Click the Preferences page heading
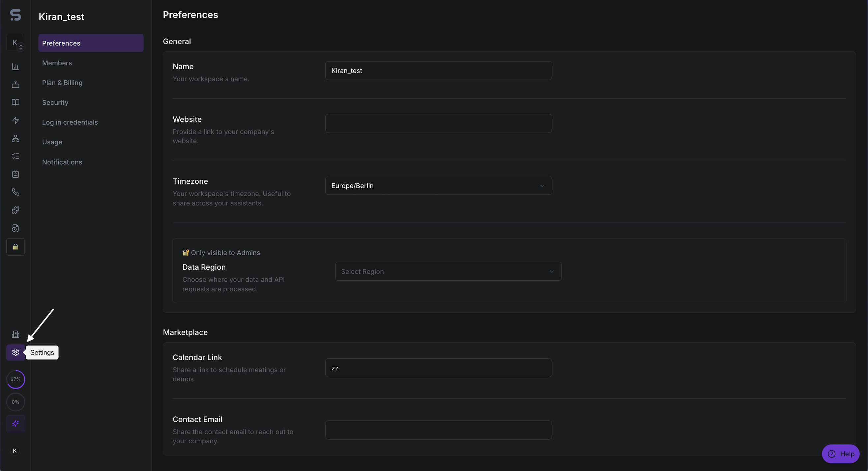Screen dimensions: 868x471 pyautogui.click(x=190, y=15)
